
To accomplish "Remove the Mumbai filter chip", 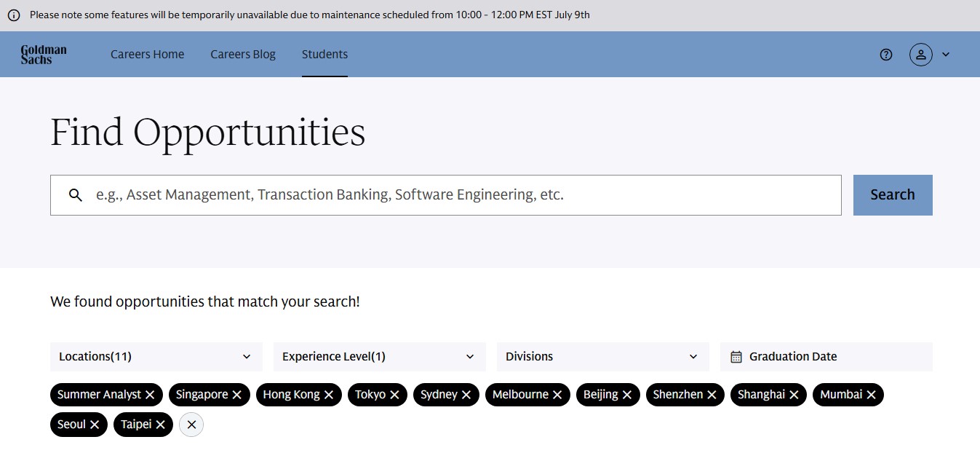I will tap(871, 395).
